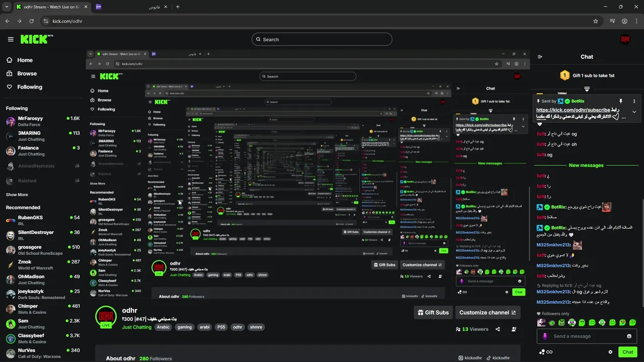The width and height of the screenshot is (644, 362).
Task: Click the KICK logo
Action: (x=37, y=39)
